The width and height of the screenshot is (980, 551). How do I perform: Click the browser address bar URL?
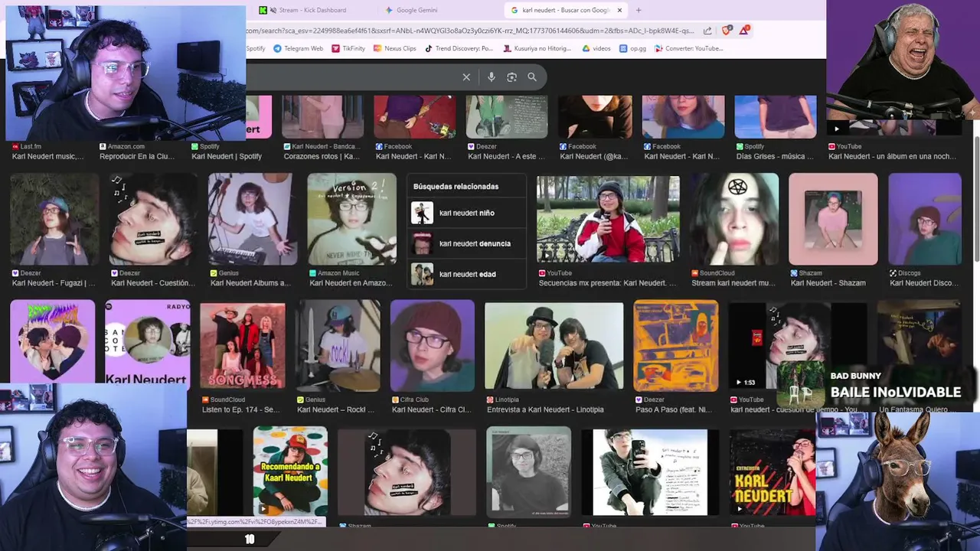(470, 31)
